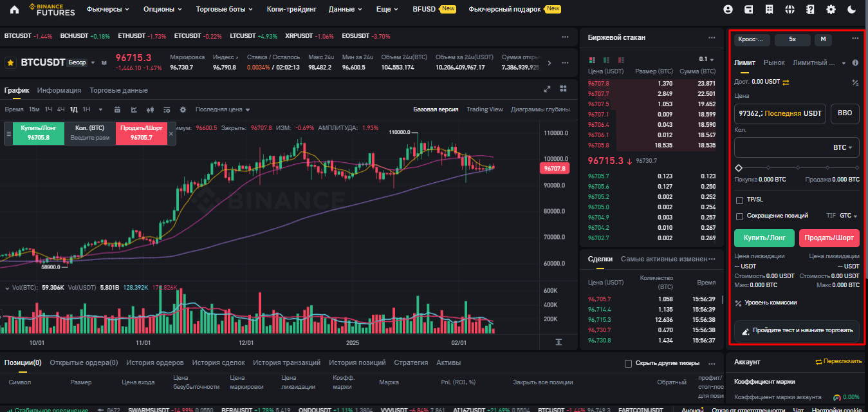Expand the Торговые боты menu
Viewport: 868px width, 412px height.
coord(223,10)
